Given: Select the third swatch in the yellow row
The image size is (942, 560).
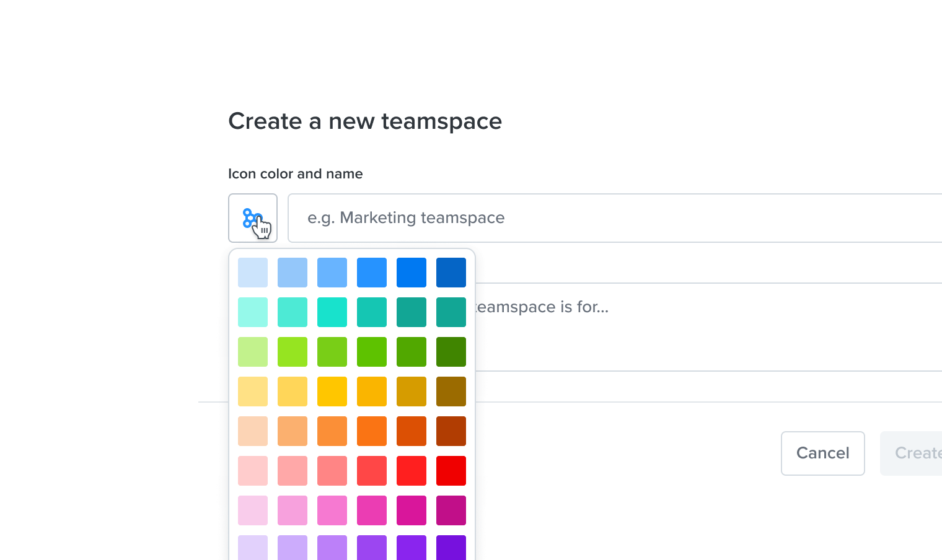Looking at the screenshot, I should click(332, 392).
